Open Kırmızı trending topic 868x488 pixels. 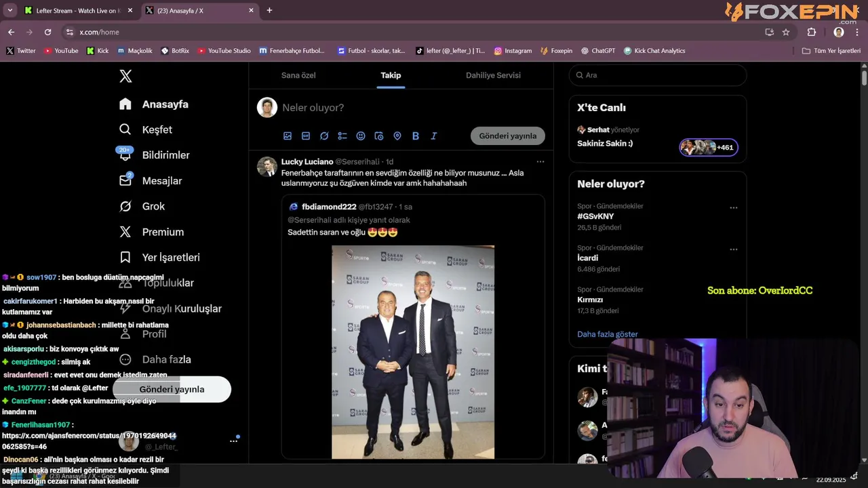click(590, 300)
